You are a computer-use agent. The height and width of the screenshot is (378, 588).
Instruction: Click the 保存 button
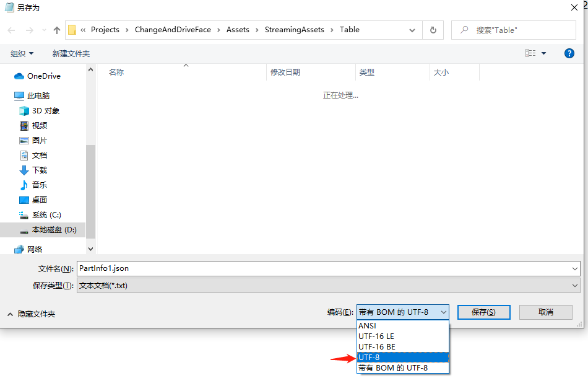coord(484,312)
